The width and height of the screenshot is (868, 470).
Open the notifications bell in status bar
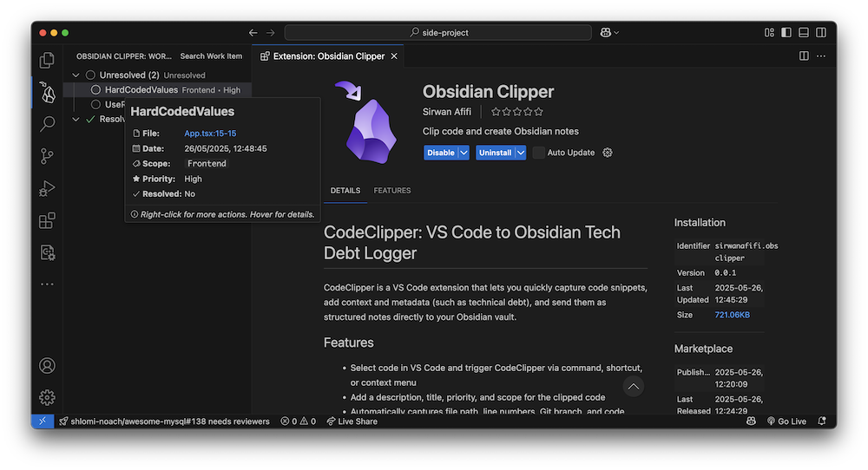[822, 421]
